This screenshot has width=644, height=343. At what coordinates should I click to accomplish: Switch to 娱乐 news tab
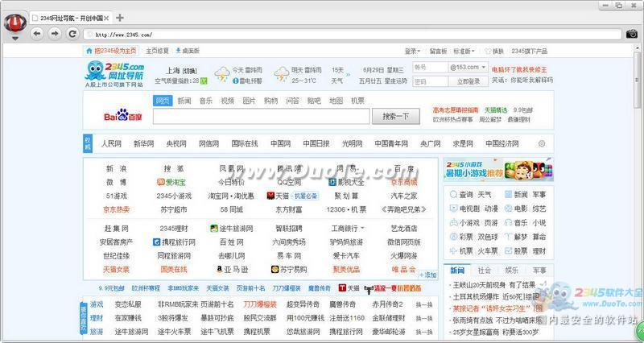pos(512,271)
